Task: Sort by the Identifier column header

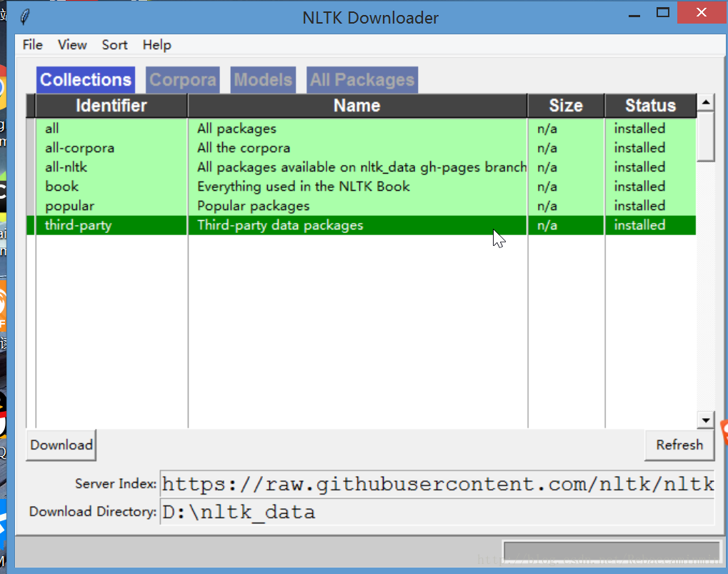Action: pos(111,105)
